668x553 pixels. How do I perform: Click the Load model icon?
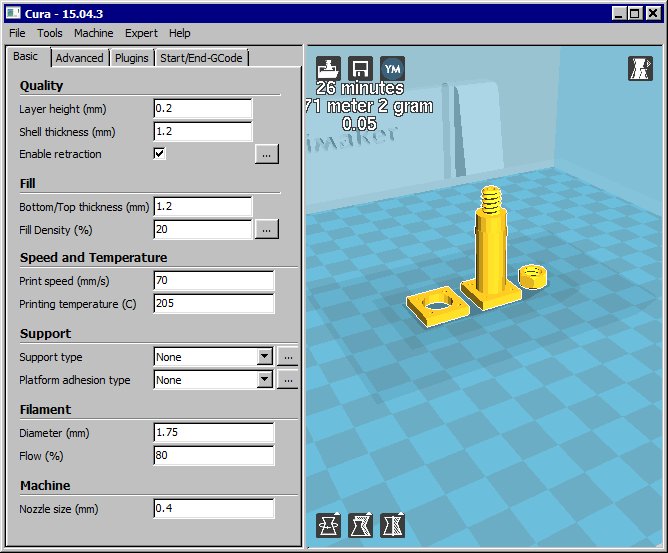[x=328, y=69]
